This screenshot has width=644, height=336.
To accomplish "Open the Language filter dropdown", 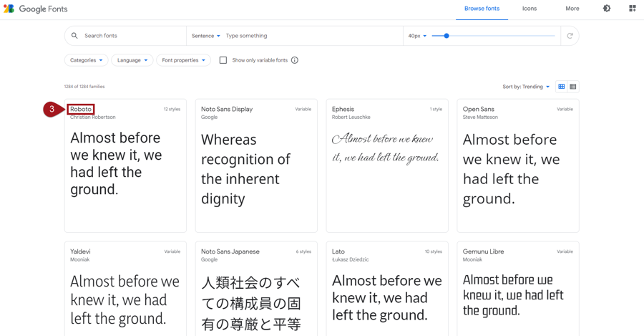I will point(132,60).
